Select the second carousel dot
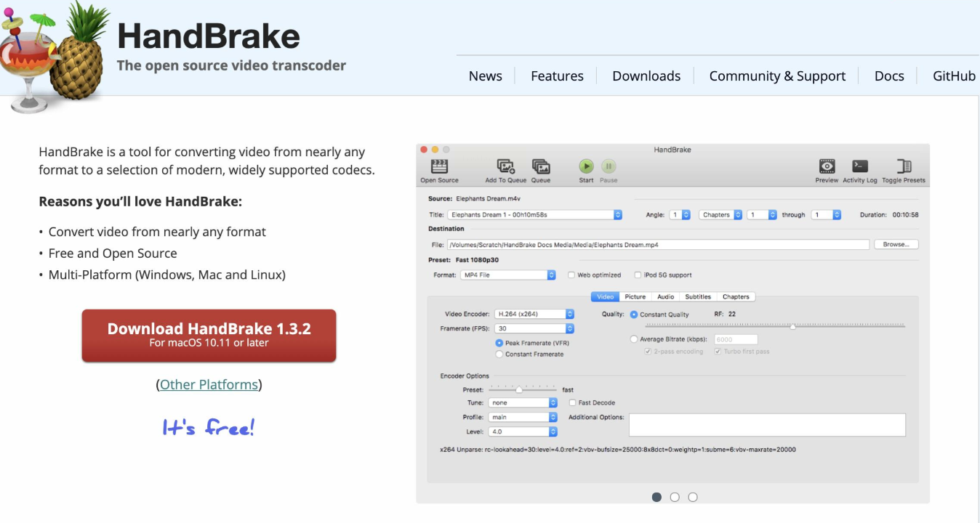The height and width of the screenshot is (523, 980). 675,497
